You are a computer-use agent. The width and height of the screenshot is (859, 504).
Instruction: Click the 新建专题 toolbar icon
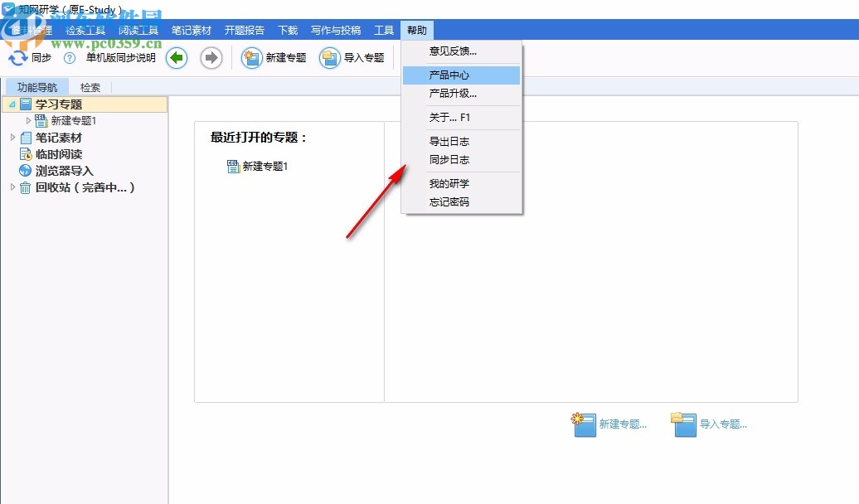pos(250,57)
